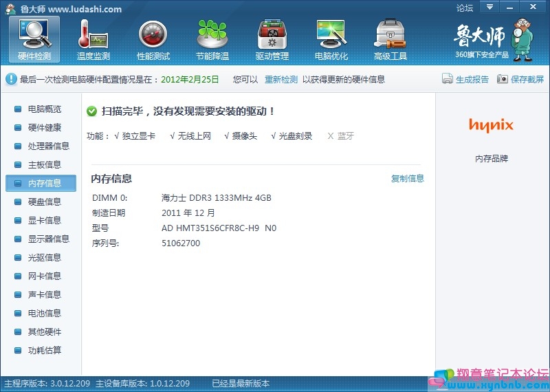Viewport: 550px width, 392px height.
Task: Open the title bar dropdown menu arrow
Action: point(489,7)
